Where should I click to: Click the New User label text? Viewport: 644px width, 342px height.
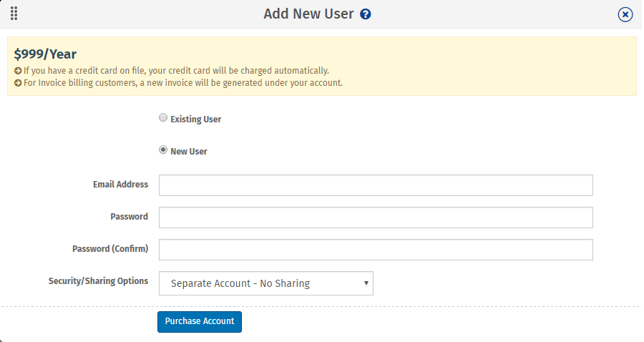click(x=189, y=152)
